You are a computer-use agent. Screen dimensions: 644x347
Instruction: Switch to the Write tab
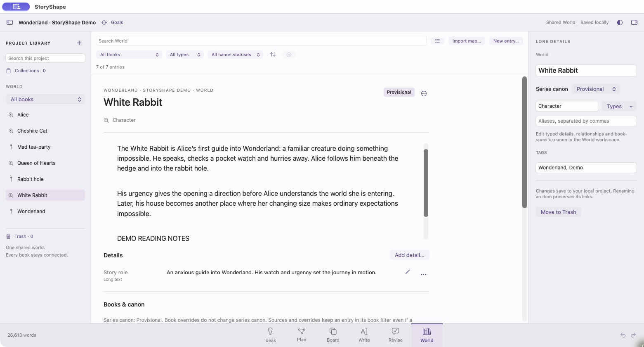click(x=364, y=335)
